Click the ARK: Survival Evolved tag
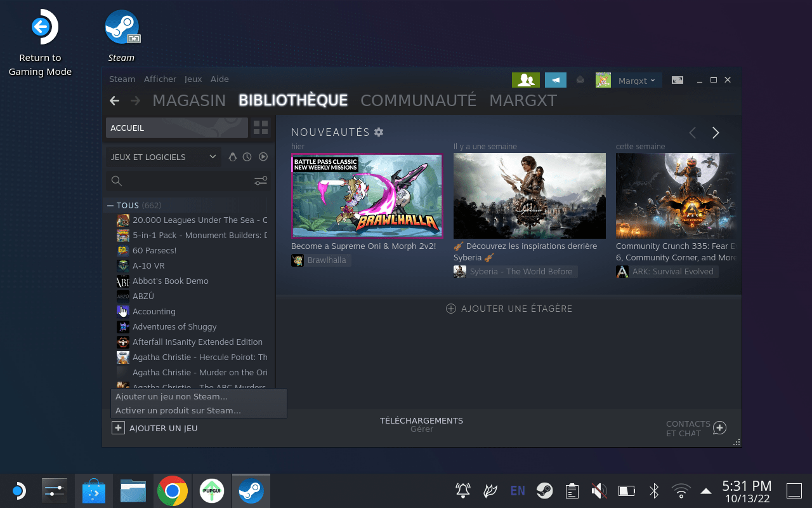This screenshot has height=508, width=812. tap(667, 272)
